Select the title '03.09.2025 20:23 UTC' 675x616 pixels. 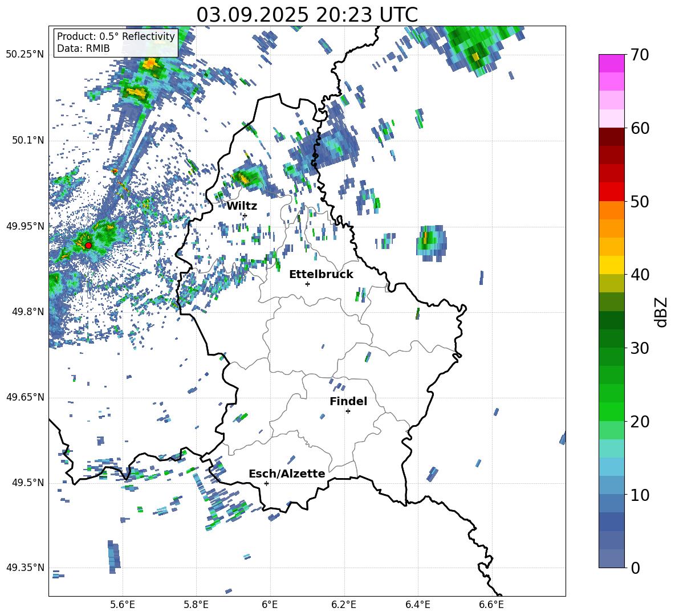pos(307,15)
